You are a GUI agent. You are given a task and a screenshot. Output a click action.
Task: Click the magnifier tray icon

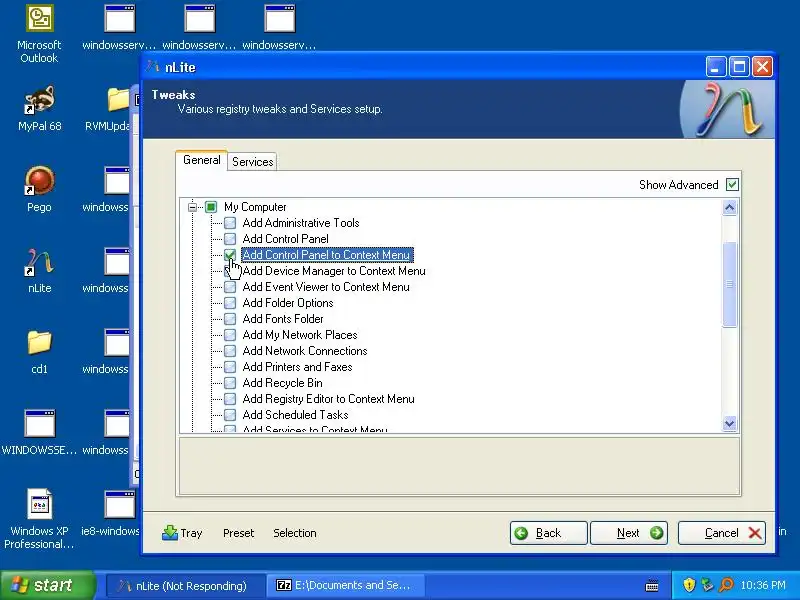coord(726,585)
